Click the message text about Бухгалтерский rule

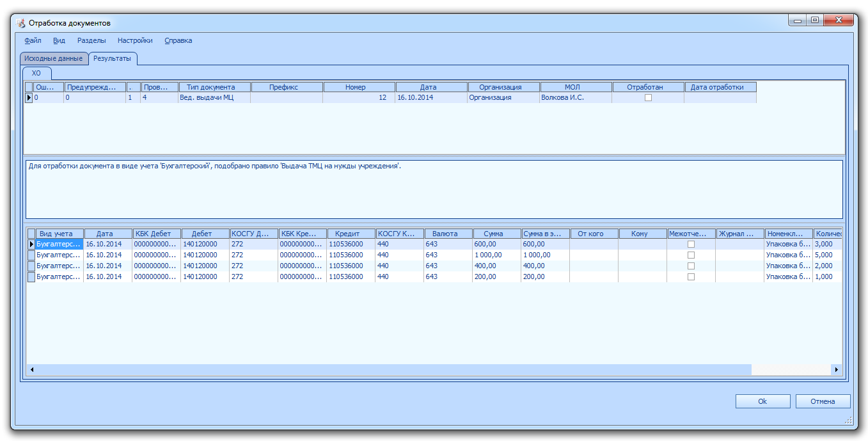point(215,166)
